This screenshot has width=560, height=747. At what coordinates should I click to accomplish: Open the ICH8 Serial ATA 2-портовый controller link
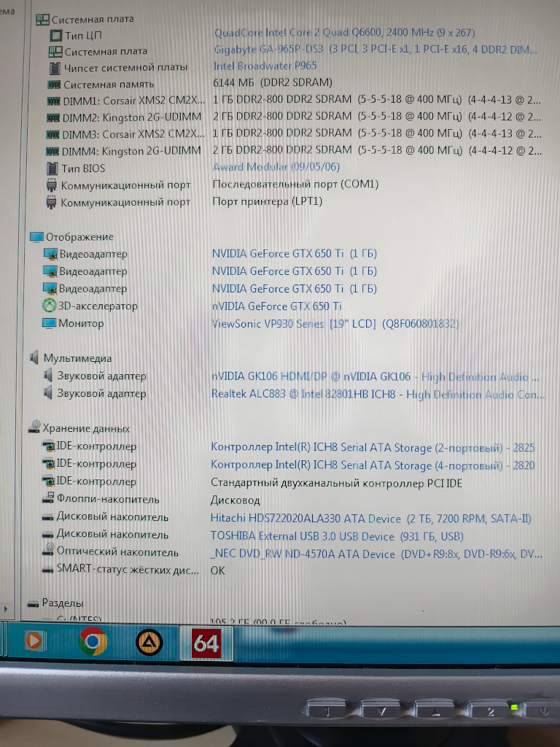tap(373, 448)
